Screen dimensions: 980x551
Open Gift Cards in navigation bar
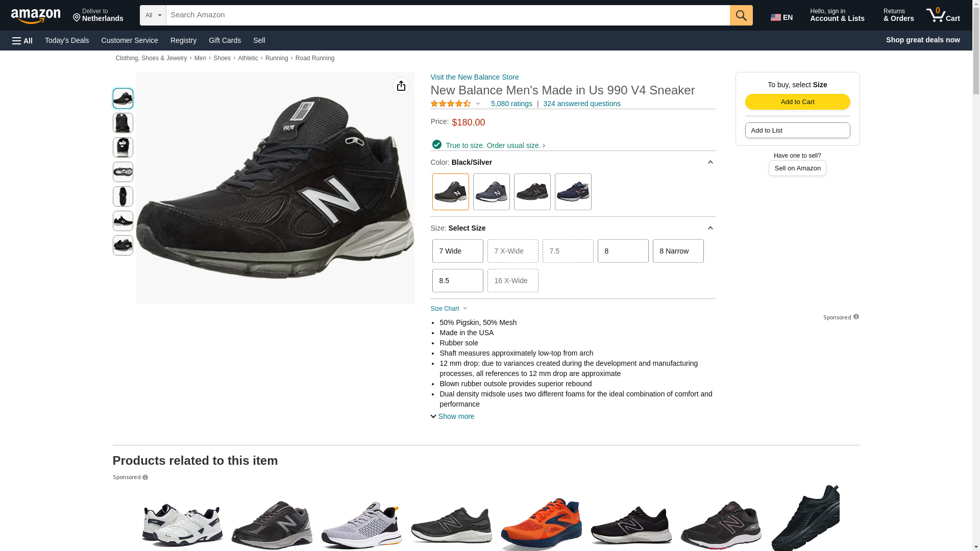[225, 40]
